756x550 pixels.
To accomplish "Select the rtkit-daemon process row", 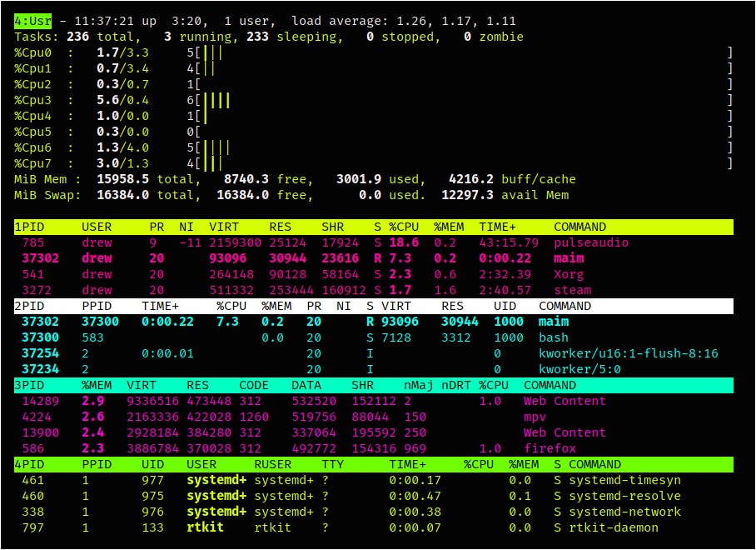I will pyautogui.click(x=614, y=527).
